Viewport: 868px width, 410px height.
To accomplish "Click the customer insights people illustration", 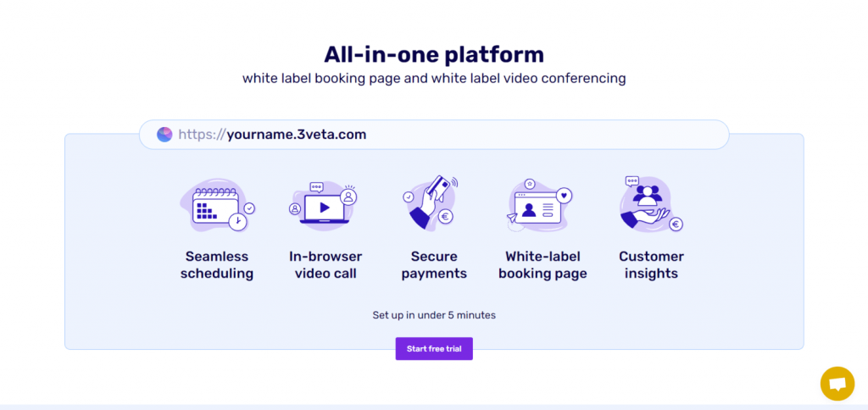I will 650,203.
